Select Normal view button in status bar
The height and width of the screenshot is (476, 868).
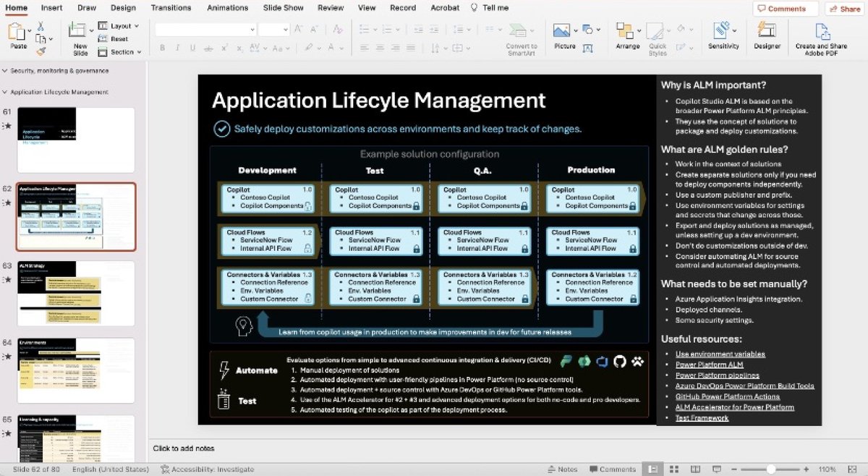tap(653, 469)
